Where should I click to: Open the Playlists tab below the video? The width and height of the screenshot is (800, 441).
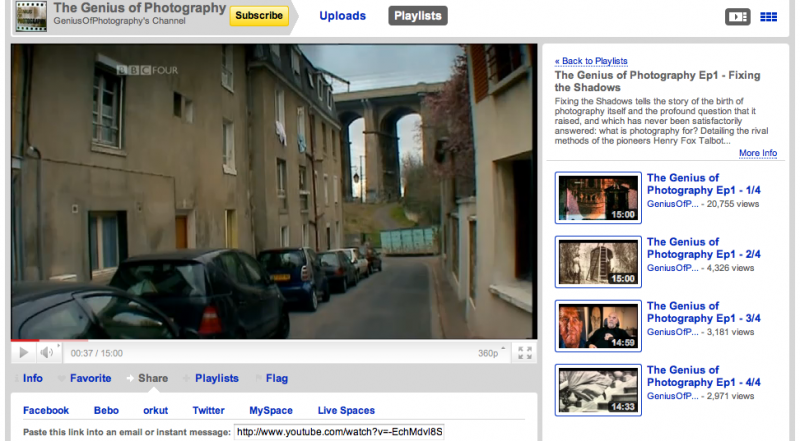click(x=217, y=378)
